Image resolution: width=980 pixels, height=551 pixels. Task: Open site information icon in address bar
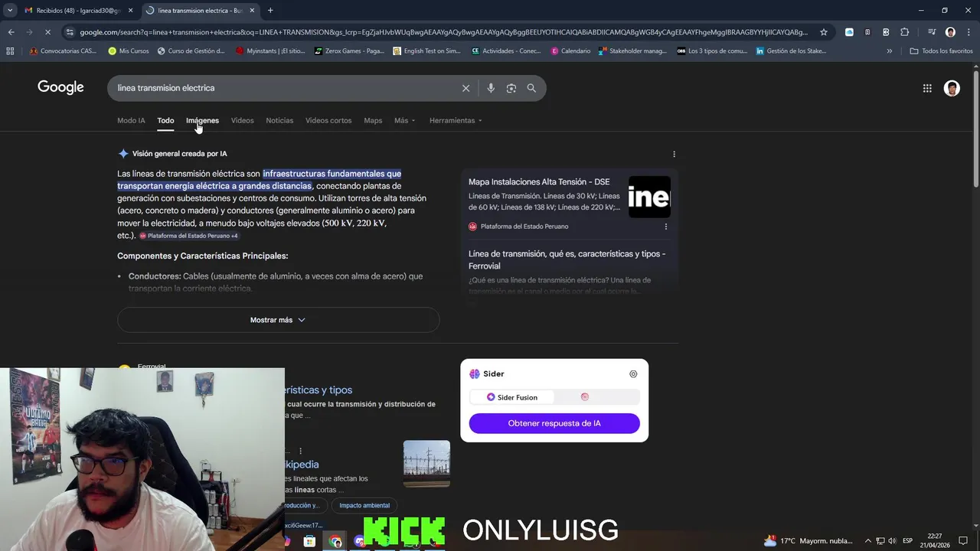click(x=70, y=32)
